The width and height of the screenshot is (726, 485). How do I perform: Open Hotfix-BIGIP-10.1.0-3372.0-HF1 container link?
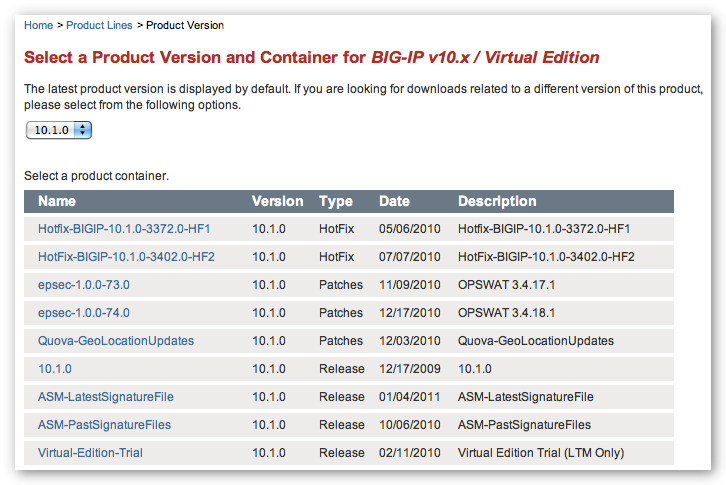click(x=124, y=229)
